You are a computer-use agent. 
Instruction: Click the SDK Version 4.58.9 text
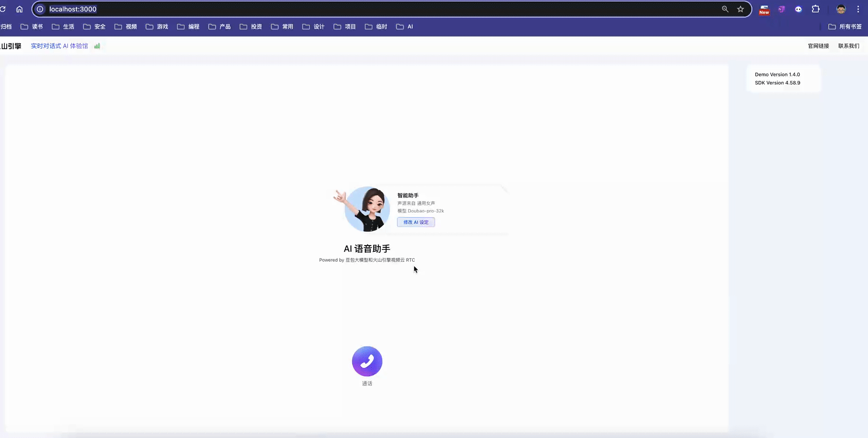tap(777, 82)
